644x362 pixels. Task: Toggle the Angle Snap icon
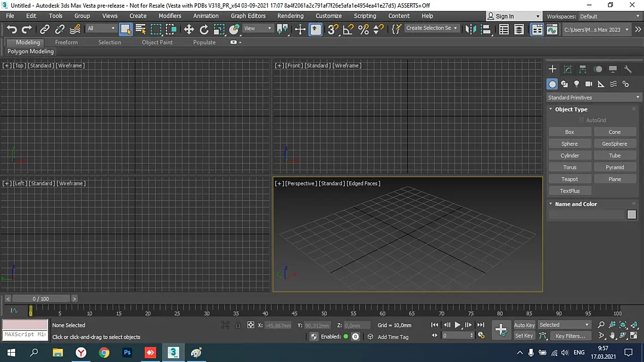pos(348,29)
